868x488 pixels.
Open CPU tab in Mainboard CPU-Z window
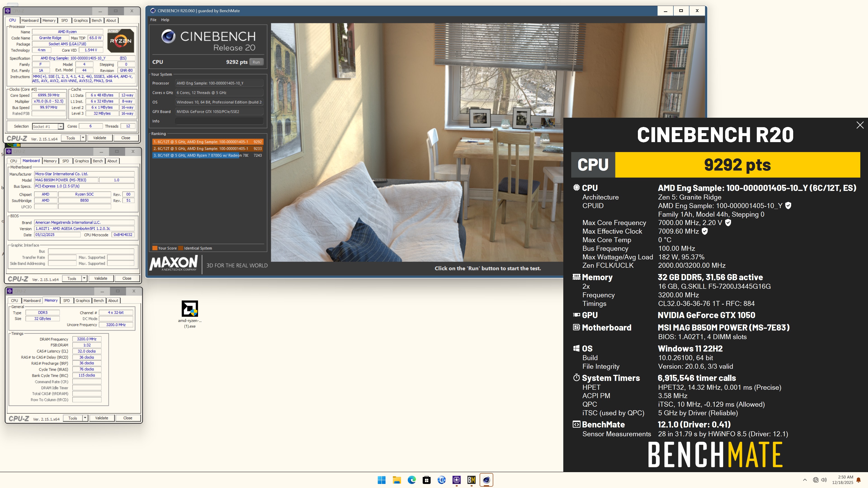coord(14,161)
